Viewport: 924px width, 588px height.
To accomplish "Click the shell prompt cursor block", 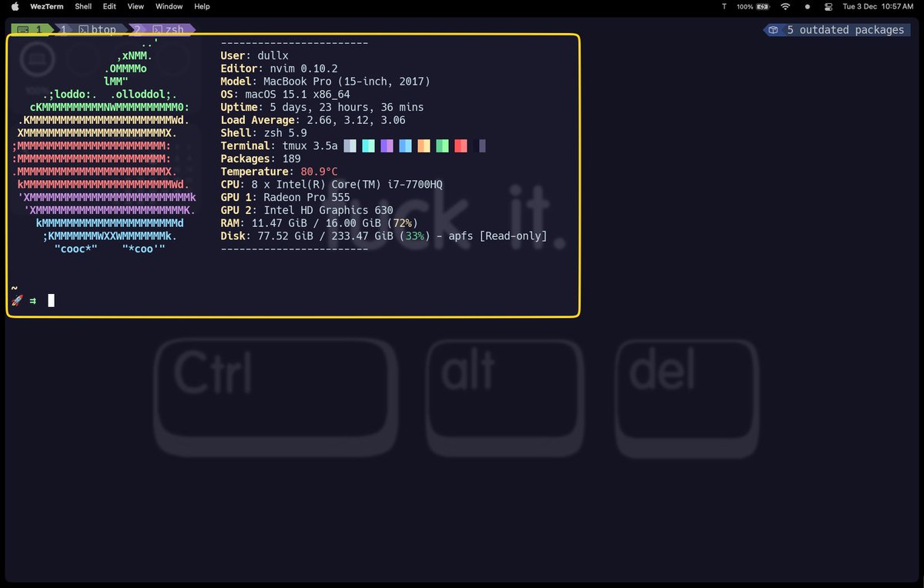I will pyautogui.click(x=51, y=300).
